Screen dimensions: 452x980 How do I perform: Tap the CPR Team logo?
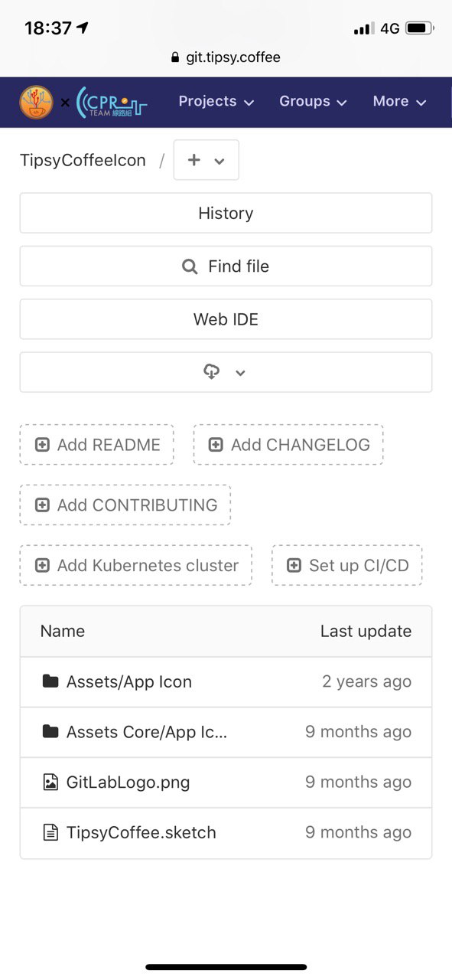coord(112,102)
